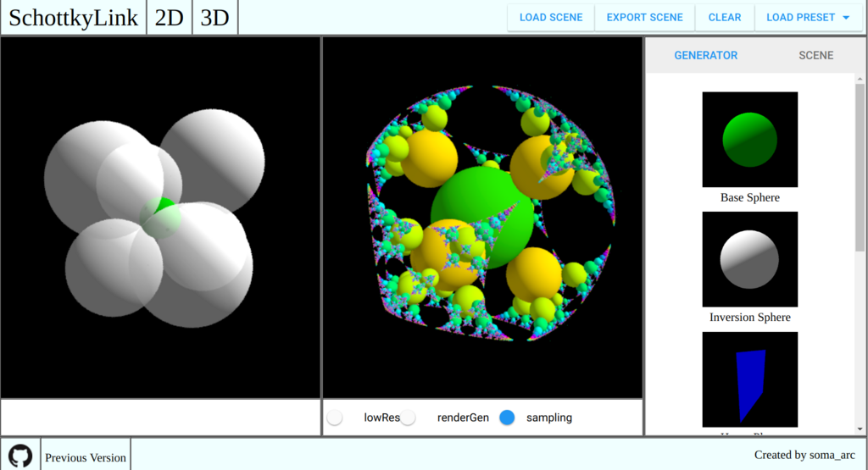
Task: Click the Created by soma_arc text
Action: pyautogui.click(x=804, y=455)
